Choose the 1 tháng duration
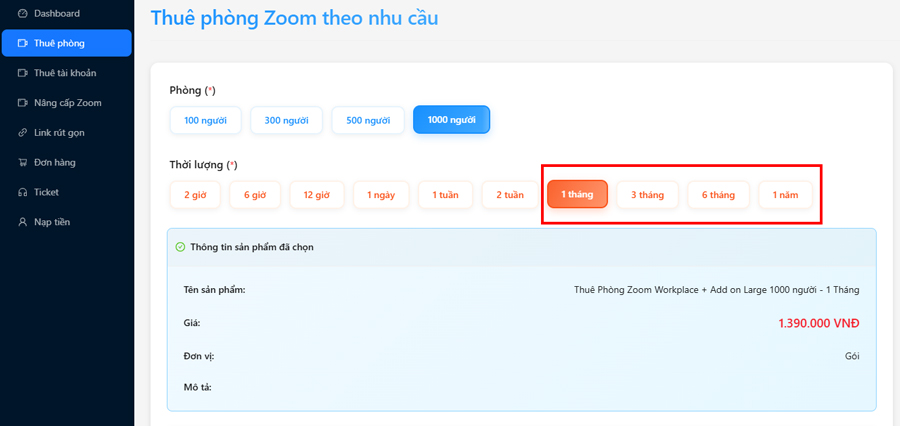Image resolution: width=900 pixels, height=426 pixels. click(577, 194)
